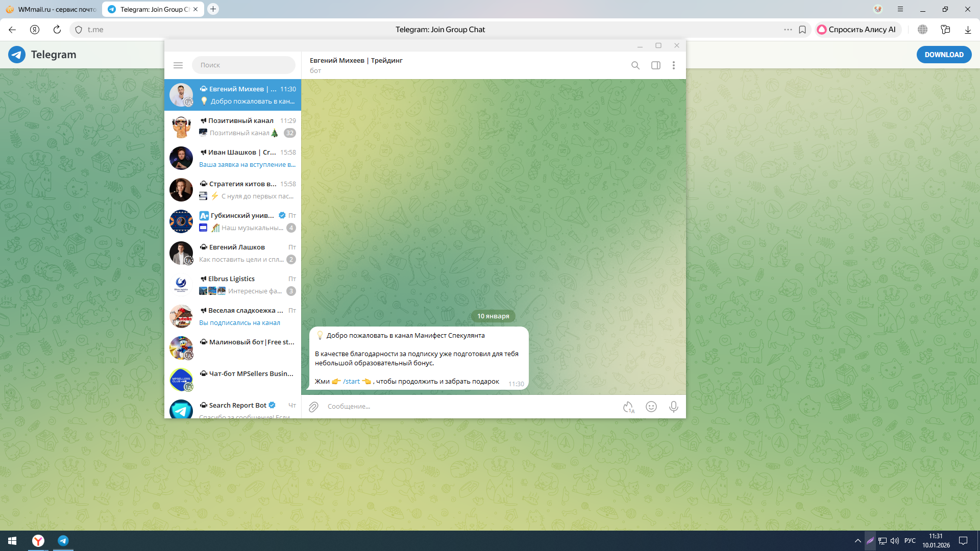980x551 pixels.
Task: Click Спросить Алису AI button
Action: [857, 30]
